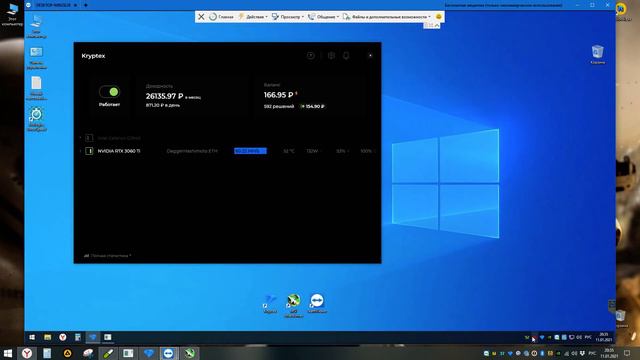The image size is (640, 360).
Task: Toggle the NVIDIA RTX 3060 Ti device checkbox
Action: (x=89, y=151)
